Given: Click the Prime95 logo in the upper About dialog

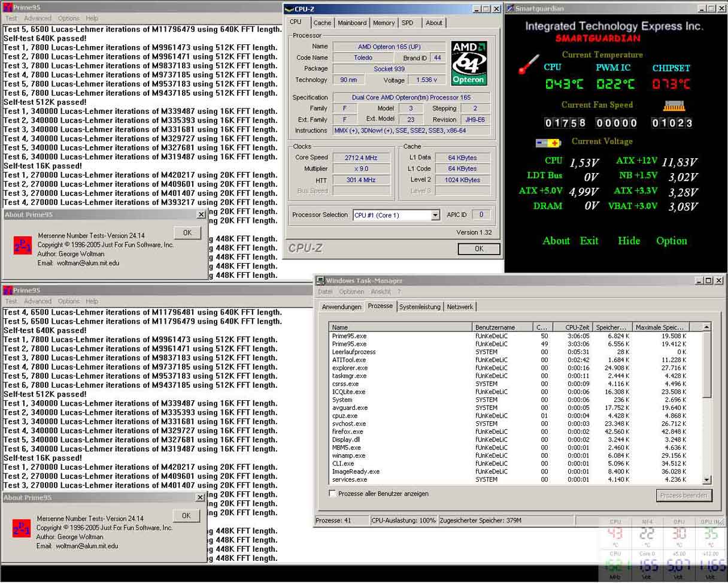Looking at the screenshot, I should click(23, 245).
